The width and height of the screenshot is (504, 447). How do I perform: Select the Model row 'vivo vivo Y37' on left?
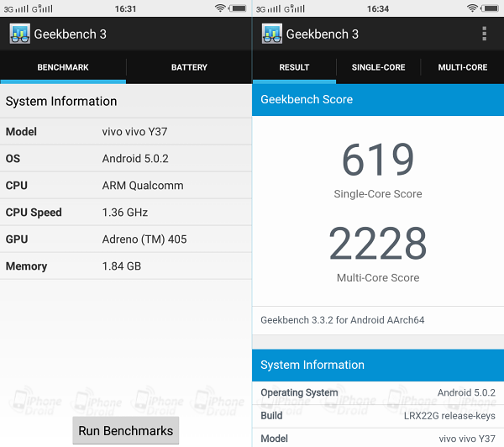click(126, 132)
